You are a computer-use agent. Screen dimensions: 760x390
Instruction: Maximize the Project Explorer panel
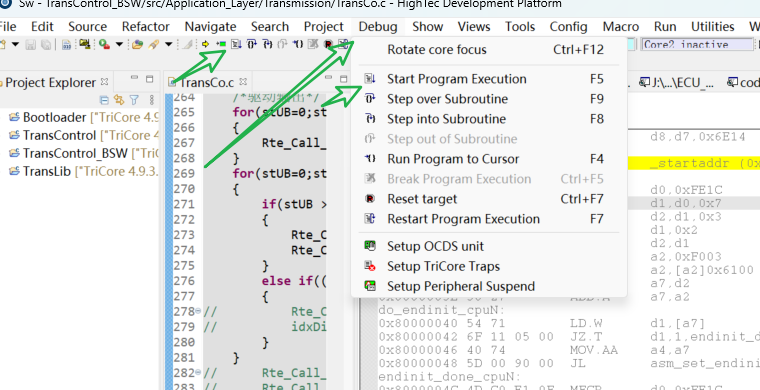click(149, 79)
